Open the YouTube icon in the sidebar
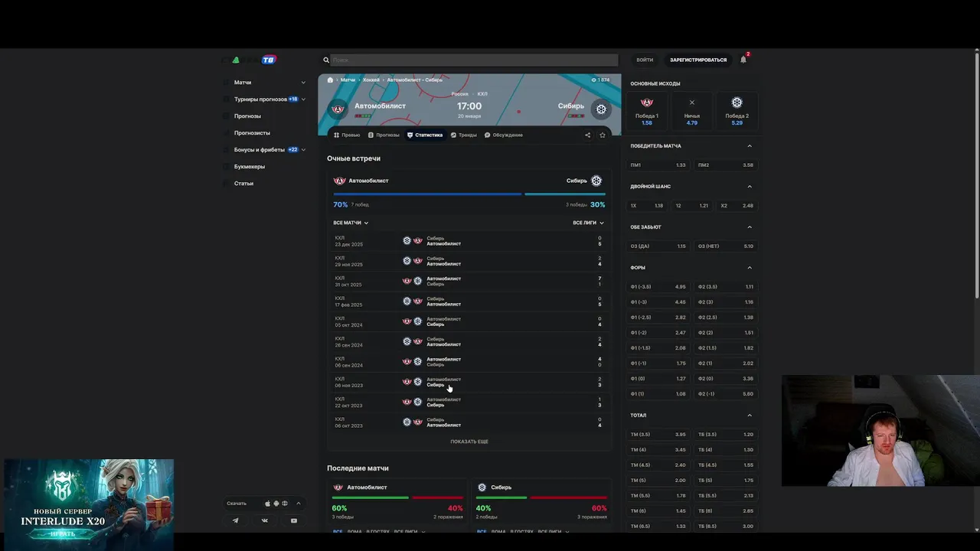Viewport: 980px width, 551px height. pyautogui.click(x=294, y=520)
